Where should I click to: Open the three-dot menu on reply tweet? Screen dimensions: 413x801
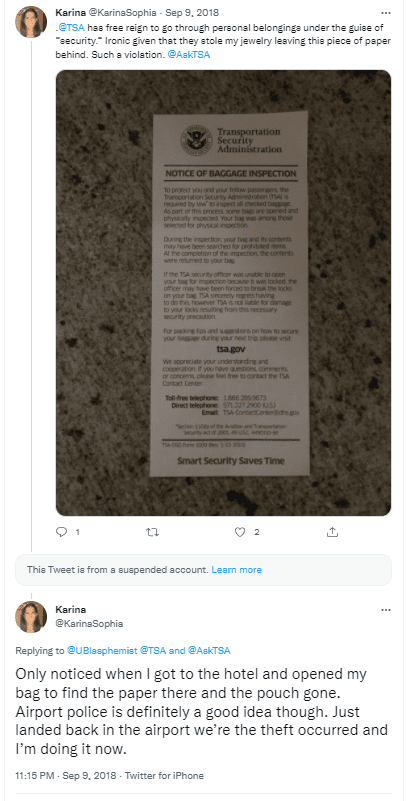386,610
